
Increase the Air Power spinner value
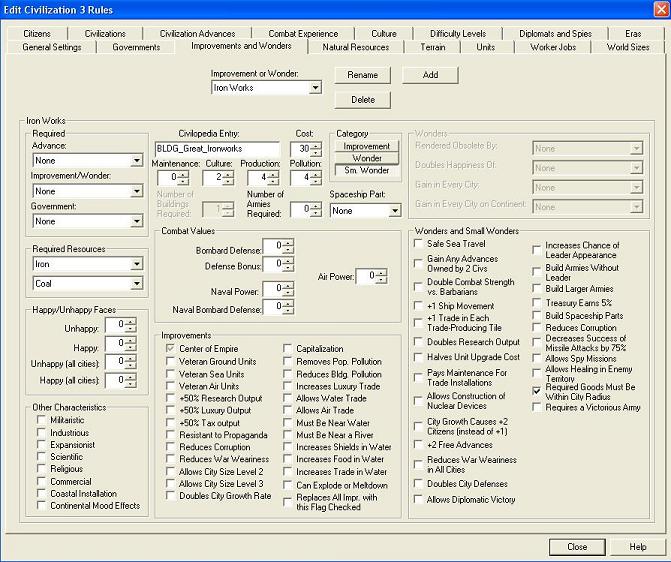382,272
